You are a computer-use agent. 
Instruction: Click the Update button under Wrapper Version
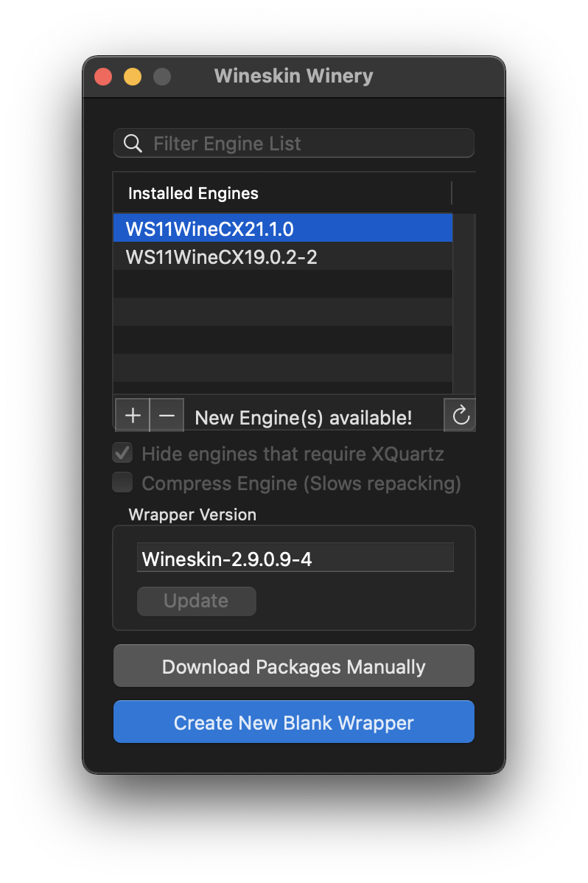(196, 601)
